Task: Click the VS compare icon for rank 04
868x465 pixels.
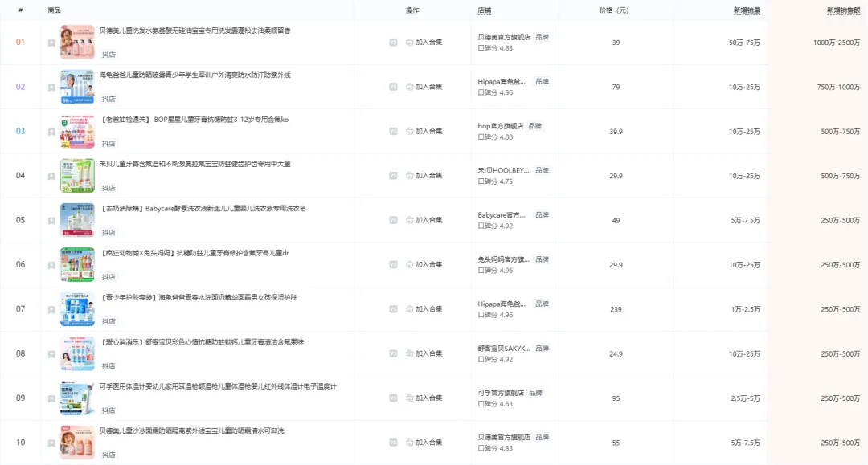Action: [393, 176]
